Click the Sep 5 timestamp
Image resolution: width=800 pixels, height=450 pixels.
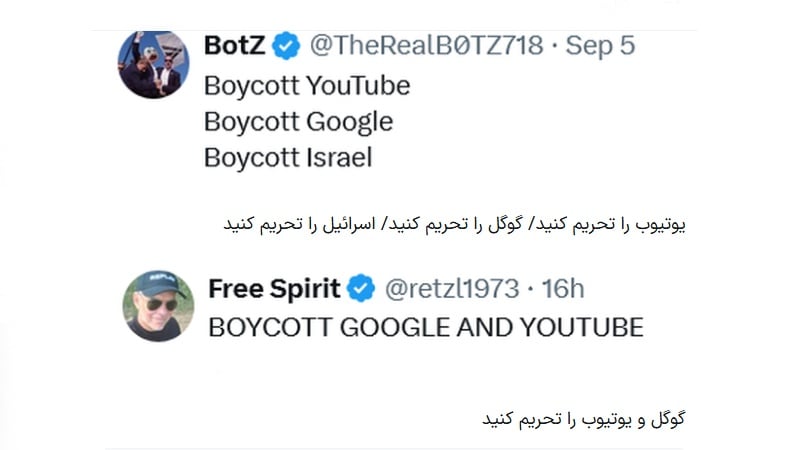tap(602, 46)
